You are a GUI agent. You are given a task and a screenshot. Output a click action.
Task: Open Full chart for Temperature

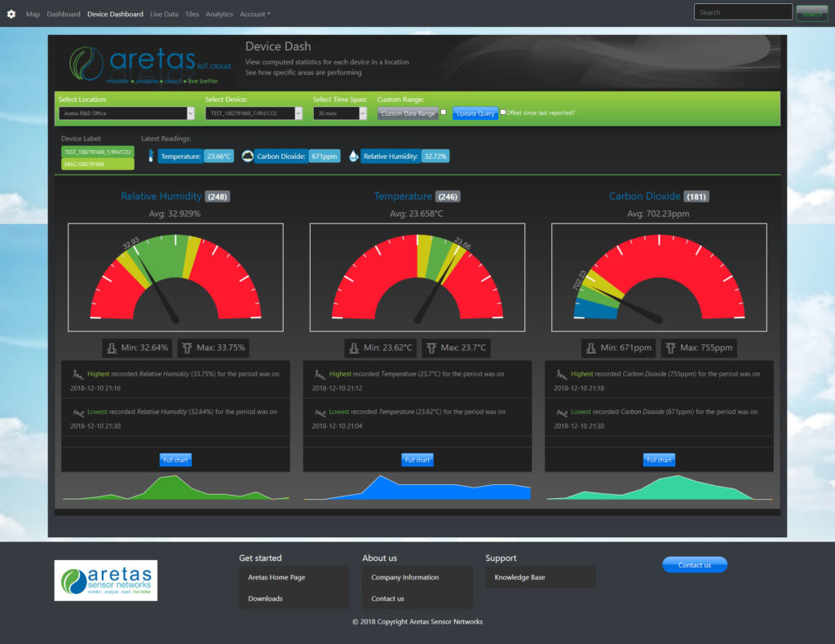tap(417, 460)
